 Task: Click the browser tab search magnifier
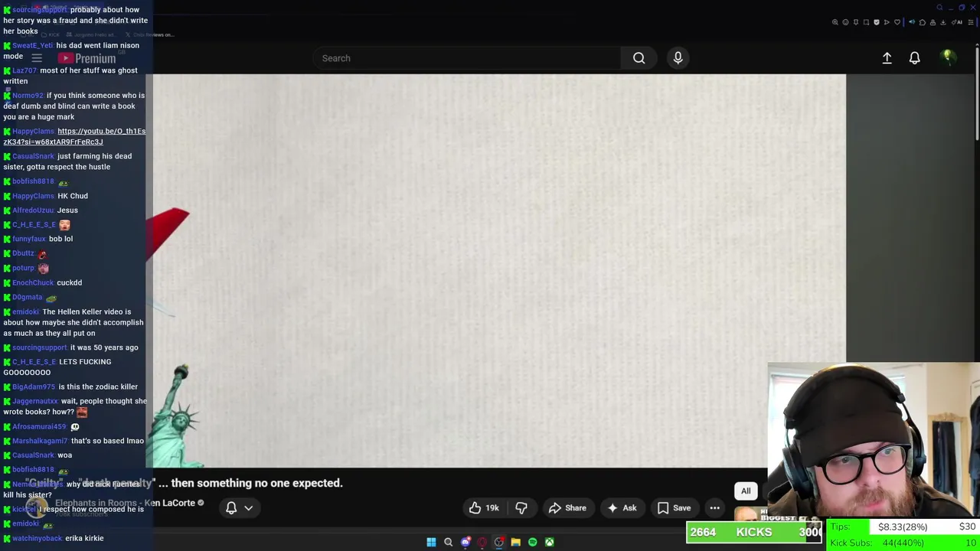click(939, 8)
